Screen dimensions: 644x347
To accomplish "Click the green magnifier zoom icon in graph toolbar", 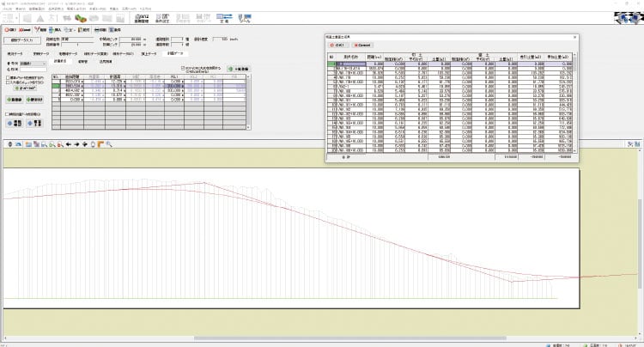I will 52,144.
